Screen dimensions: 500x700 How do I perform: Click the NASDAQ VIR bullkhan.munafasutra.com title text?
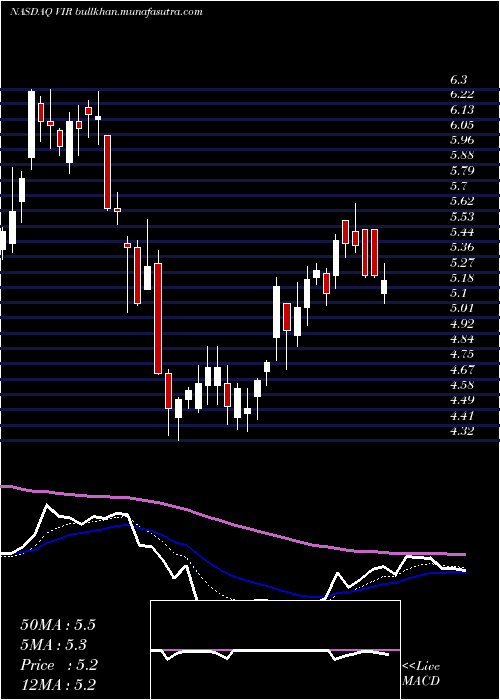(106, 12)
